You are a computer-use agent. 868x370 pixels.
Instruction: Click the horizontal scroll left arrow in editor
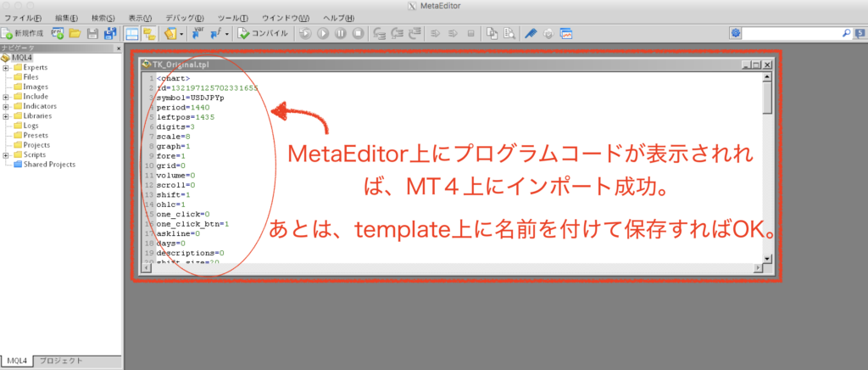pyautogui.click(x=146, y=268)
